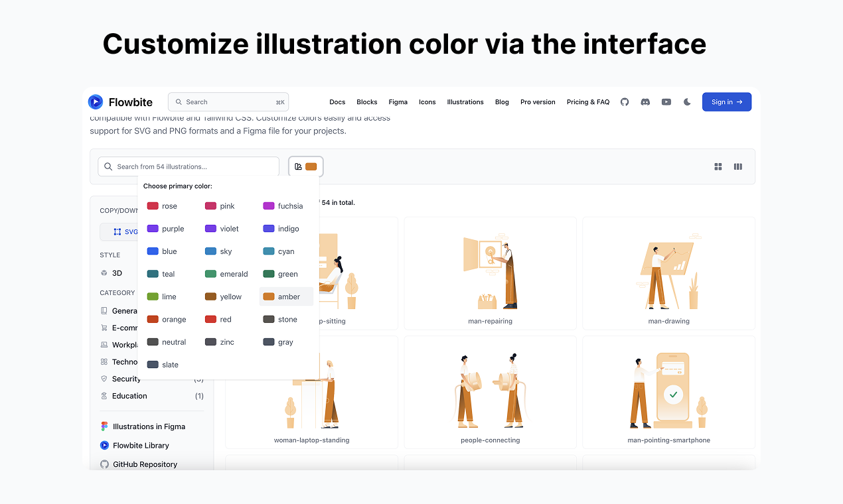Open the Blog menu item
The width and height of the screenshot is (843, 504).
pyautogui.click(x=502, y=102)
